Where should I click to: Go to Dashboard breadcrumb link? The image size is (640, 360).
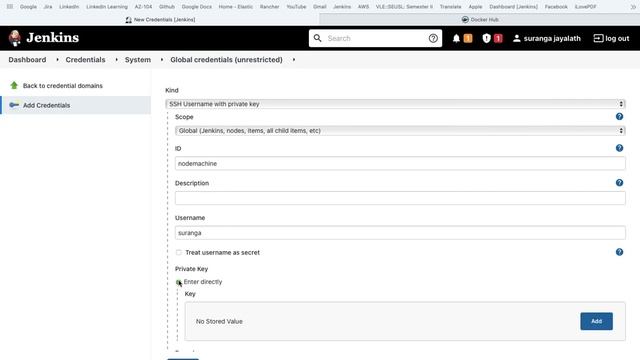coord(27,60)
